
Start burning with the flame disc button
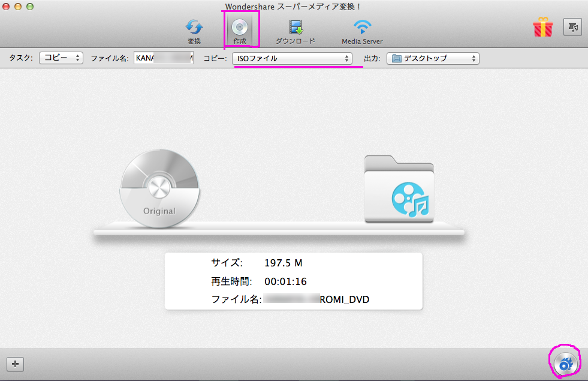565,364
